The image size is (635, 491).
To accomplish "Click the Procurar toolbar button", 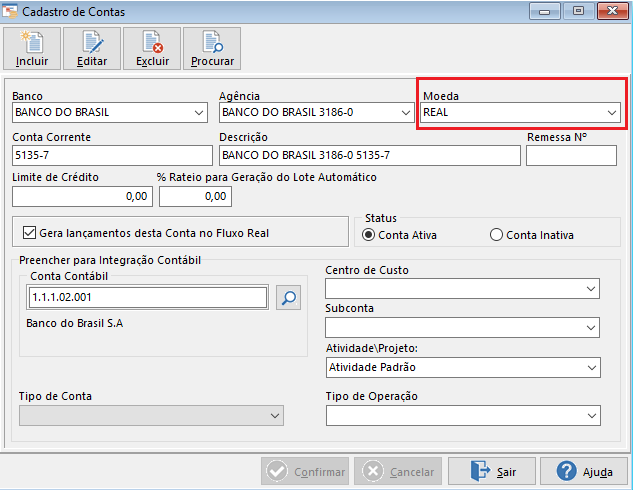I will pyautogui.click(x=212, y=49).
